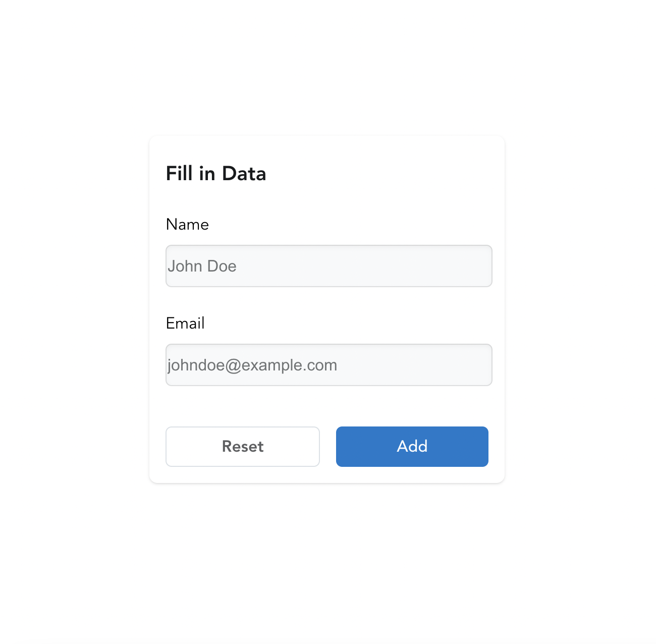The image size is (656, 644).
Task: Select the Name label text
Action: [187, 224]
